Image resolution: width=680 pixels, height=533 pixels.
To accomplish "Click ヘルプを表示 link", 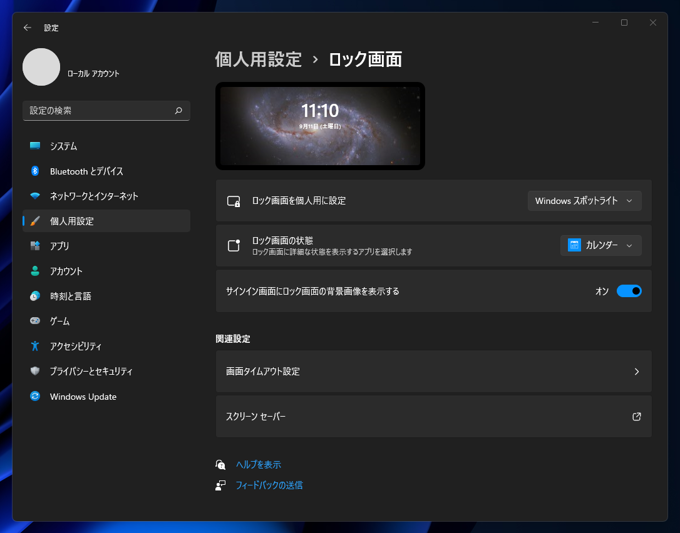I will point(258,465).
